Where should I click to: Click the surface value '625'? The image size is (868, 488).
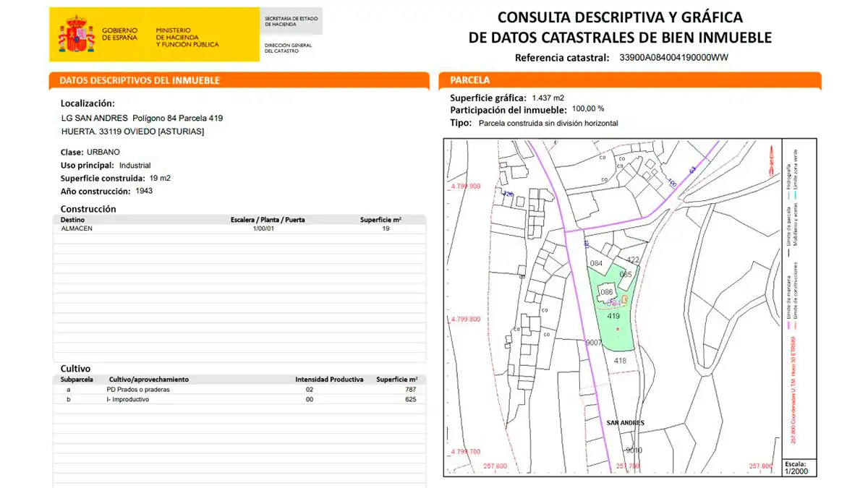[411, 399]
